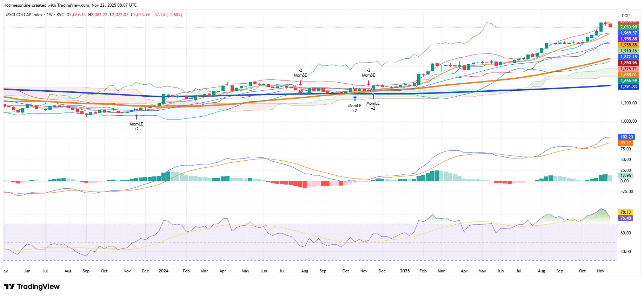
Task: Click the blue MomLE arrow near November 2023
Action: click(136, 117)
